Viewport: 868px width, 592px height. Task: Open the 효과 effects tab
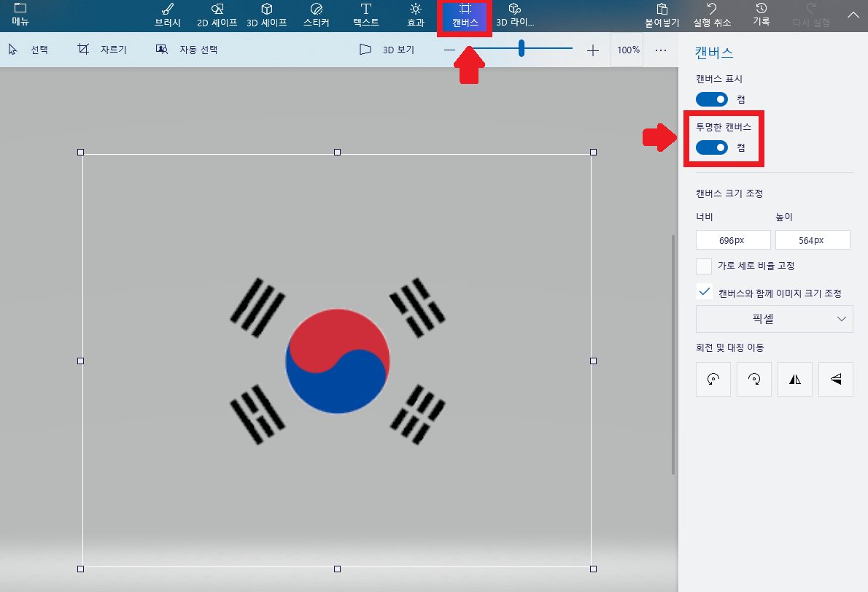click(x=416, y=15)
